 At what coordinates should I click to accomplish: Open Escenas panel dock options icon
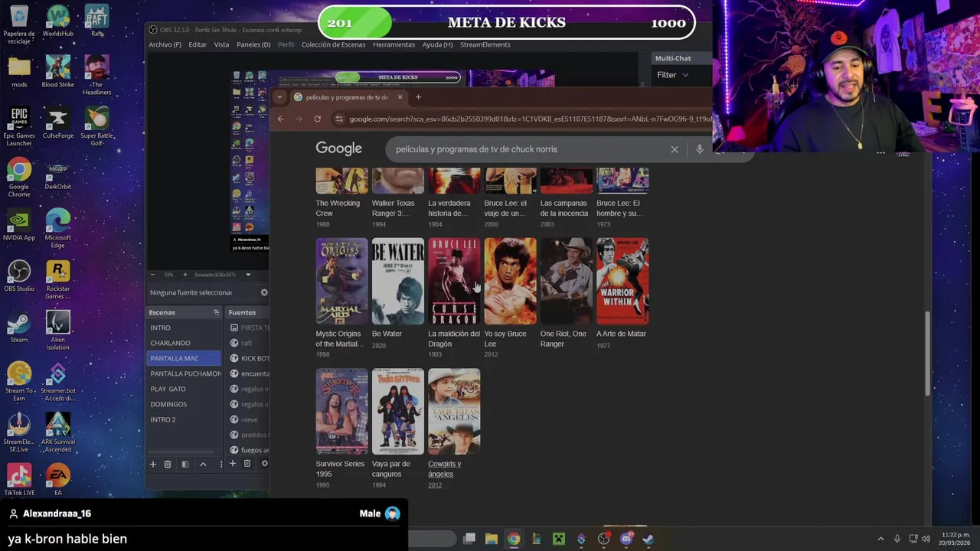click(x=216, y=312)
